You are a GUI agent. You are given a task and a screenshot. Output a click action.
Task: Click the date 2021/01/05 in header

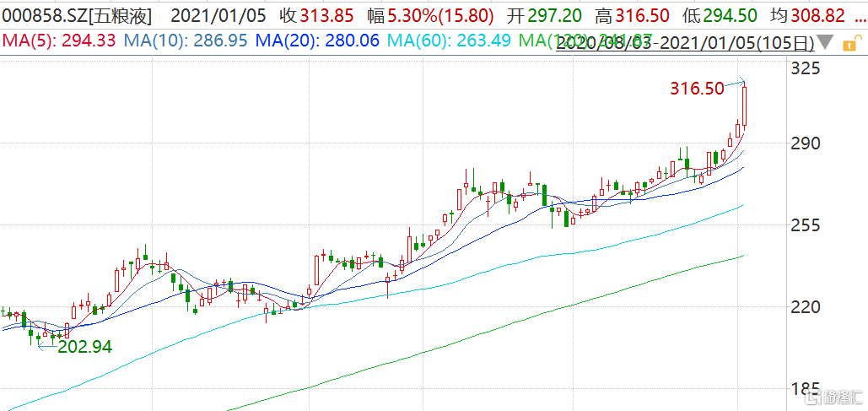[x=219, y=16]
